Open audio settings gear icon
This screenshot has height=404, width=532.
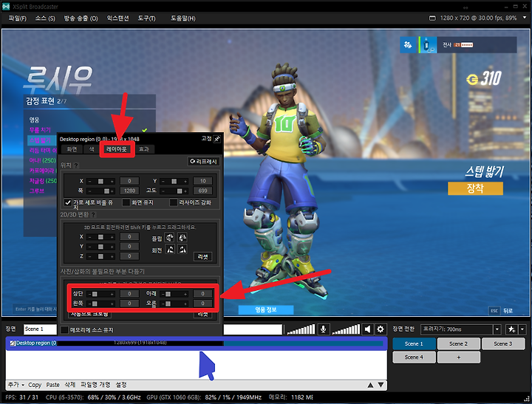[381, 329]
